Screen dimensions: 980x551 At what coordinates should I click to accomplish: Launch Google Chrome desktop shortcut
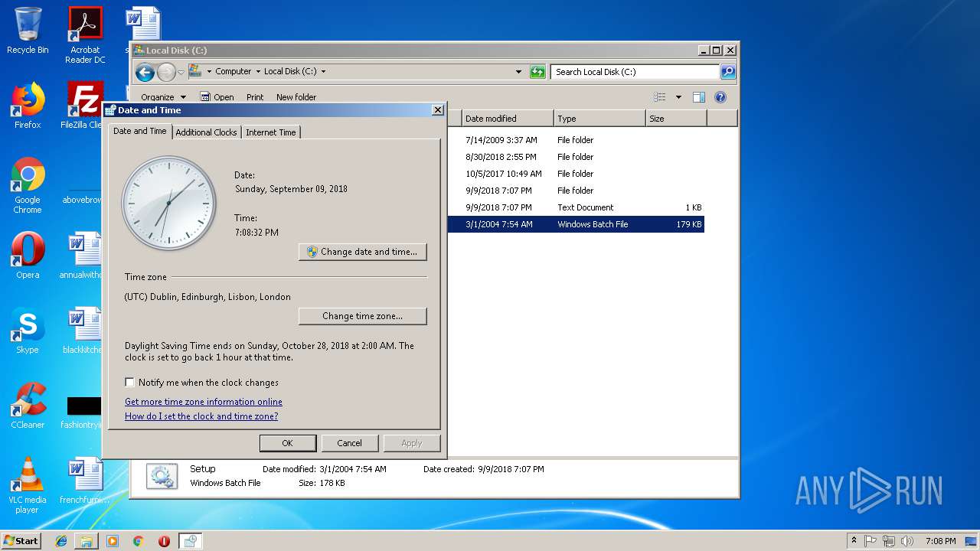[28, 185]
